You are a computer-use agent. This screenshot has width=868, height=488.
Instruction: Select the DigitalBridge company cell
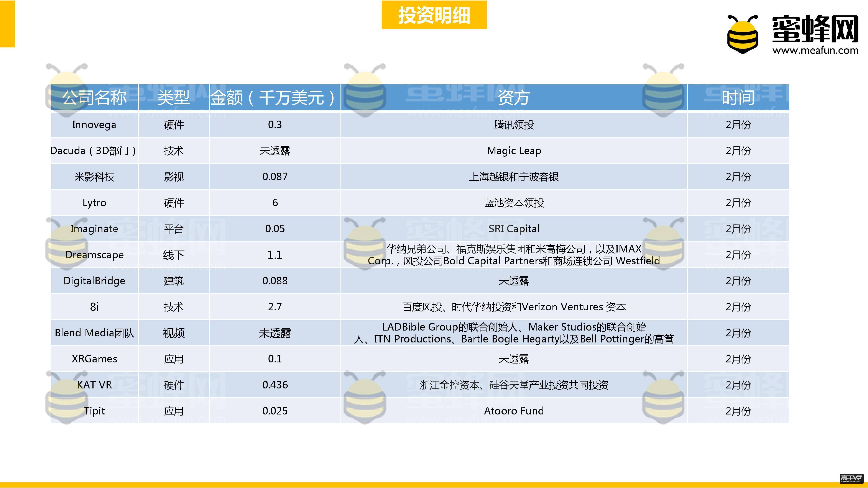click(94, 280)
